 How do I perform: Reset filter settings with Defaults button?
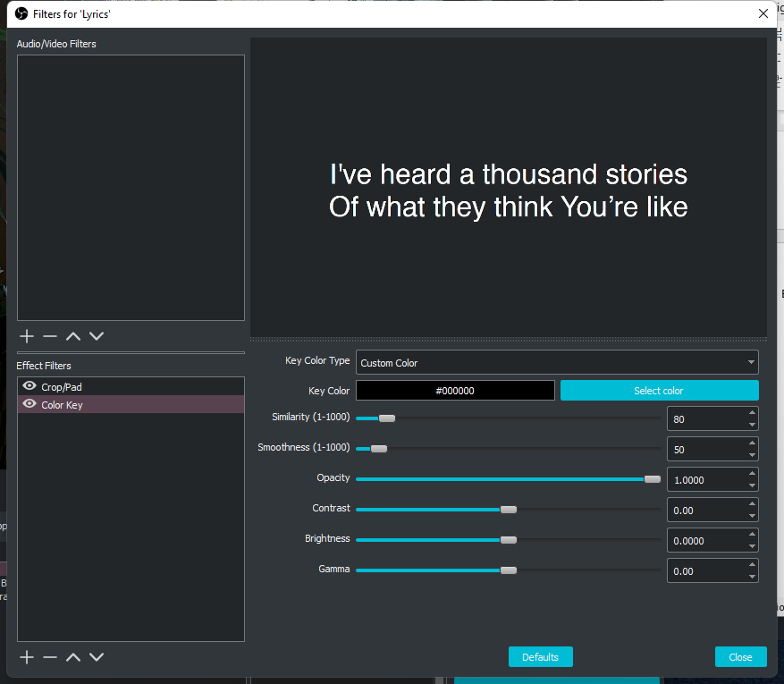click(x=541, y=657)
